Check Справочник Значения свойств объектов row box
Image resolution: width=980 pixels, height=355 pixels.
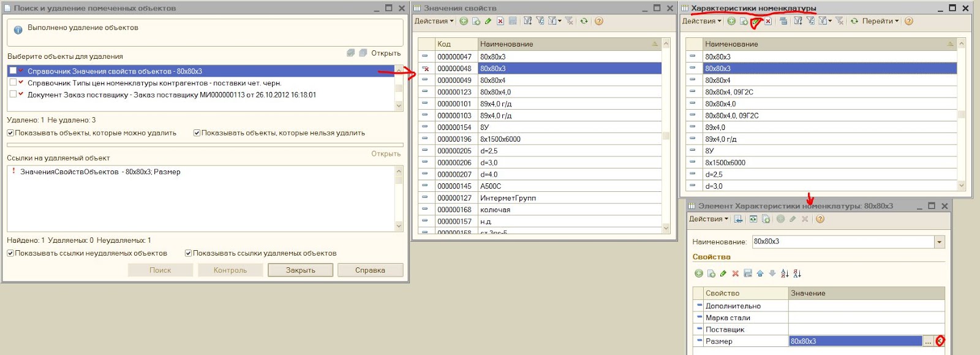click(x=13, y=71)
